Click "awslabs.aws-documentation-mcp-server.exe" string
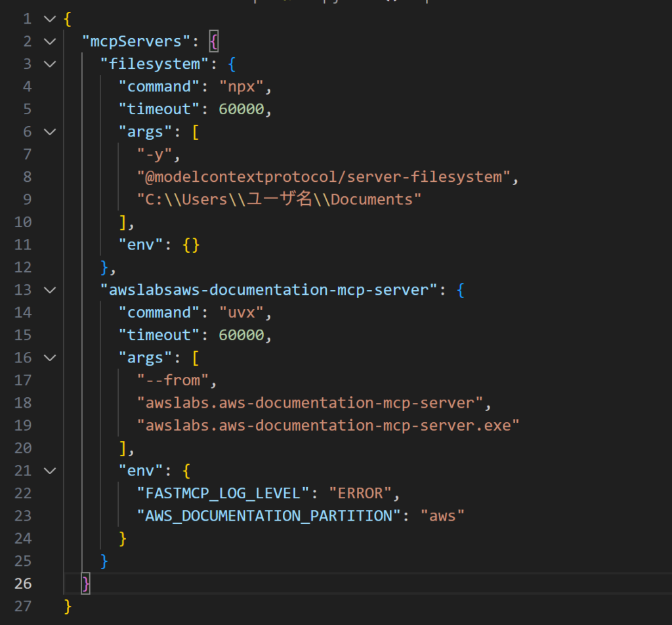 (x=328, y=425)
